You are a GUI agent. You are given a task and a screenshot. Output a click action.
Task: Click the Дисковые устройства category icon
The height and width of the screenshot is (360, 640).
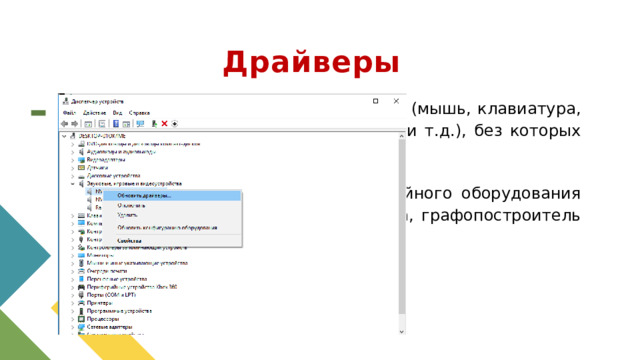click(x=81, y=176)
